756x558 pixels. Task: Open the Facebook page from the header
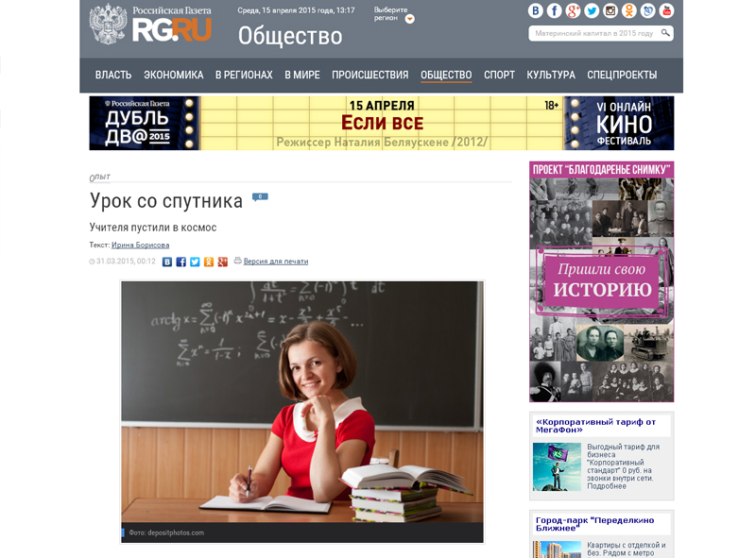(554, 10)
